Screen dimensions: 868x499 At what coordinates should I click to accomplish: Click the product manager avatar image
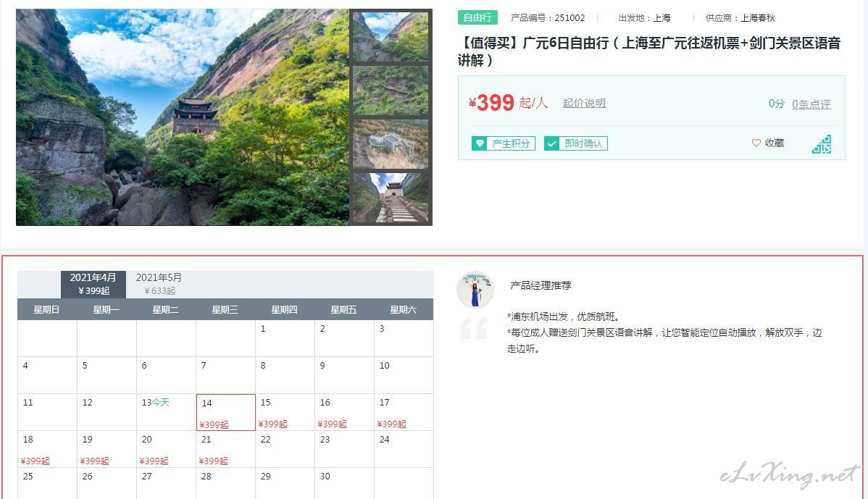tap(475, 289)
